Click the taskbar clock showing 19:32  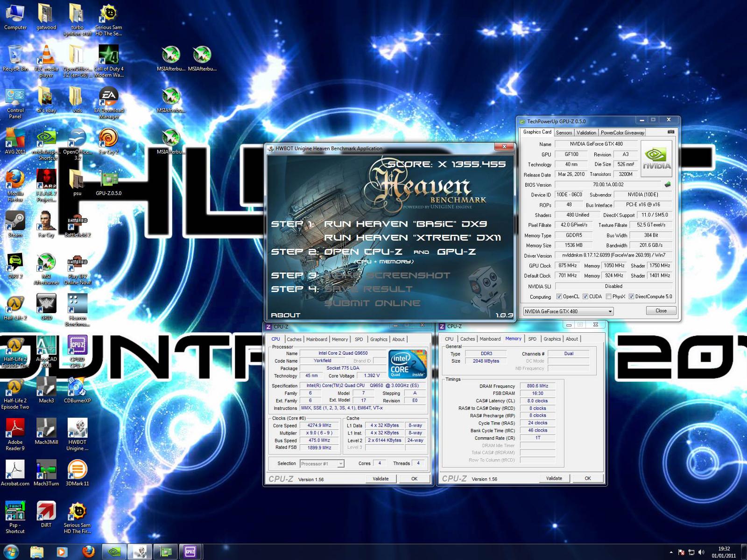pos(724,552)
